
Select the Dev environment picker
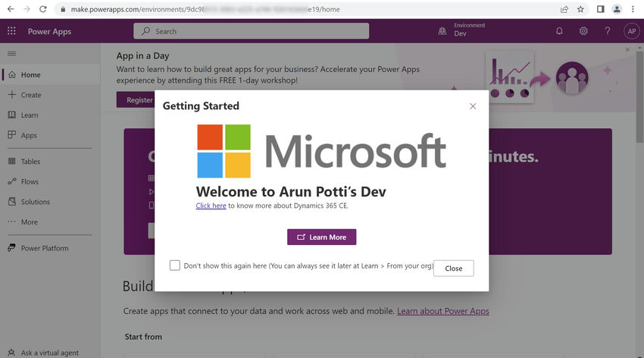click(462, 30)
